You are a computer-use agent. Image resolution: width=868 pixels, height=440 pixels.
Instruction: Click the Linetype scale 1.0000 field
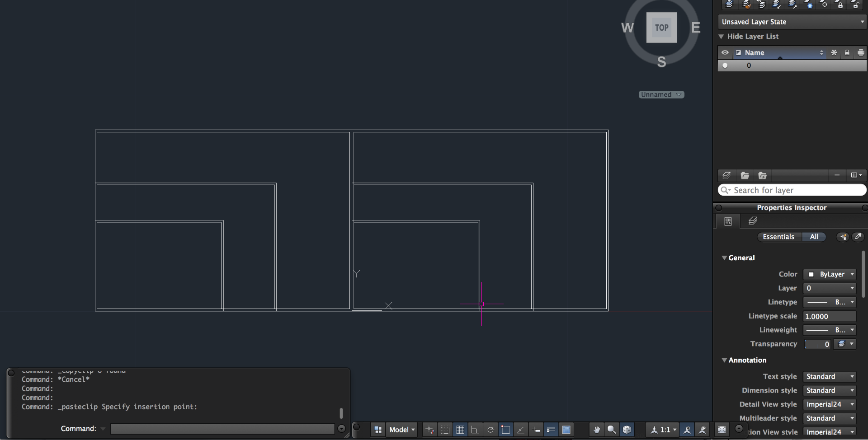pyautogui.click(x=830, y=316)
